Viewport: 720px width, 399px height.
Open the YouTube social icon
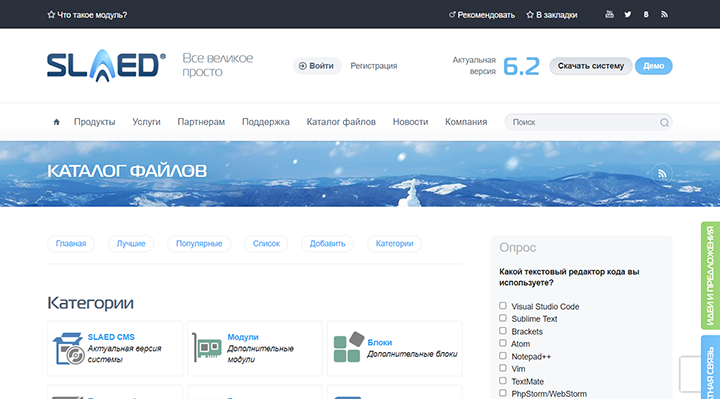609,14
